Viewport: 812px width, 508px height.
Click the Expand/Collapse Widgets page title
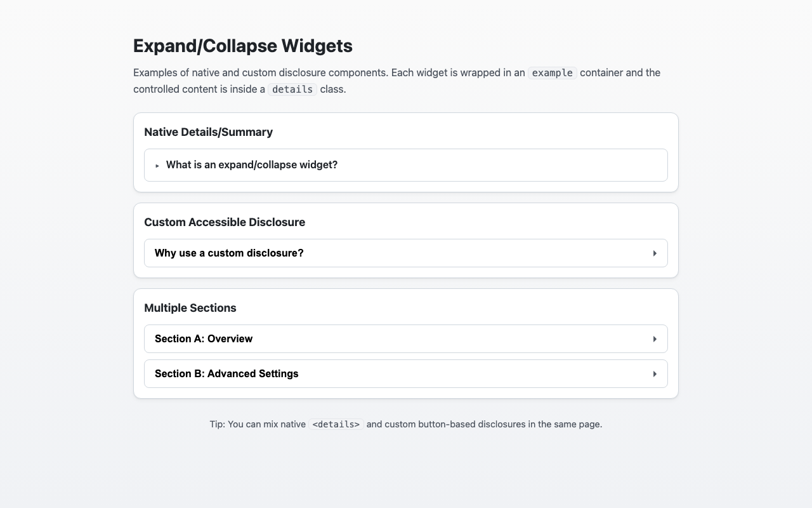tap(243, 46)
